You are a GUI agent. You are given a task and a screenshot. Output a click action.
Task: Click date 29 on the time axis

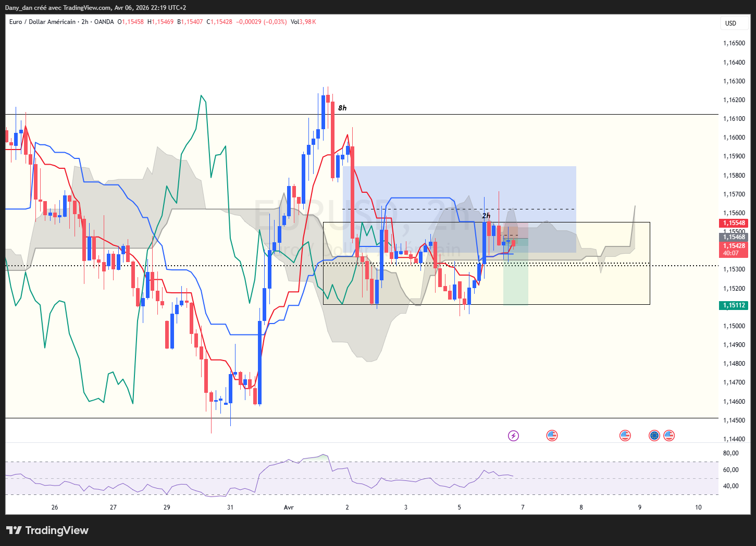click(x=167, y=507)
